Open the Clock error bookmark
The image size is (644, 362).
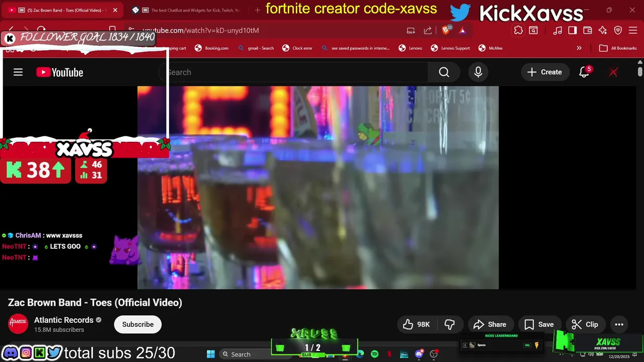click(297, 48)
